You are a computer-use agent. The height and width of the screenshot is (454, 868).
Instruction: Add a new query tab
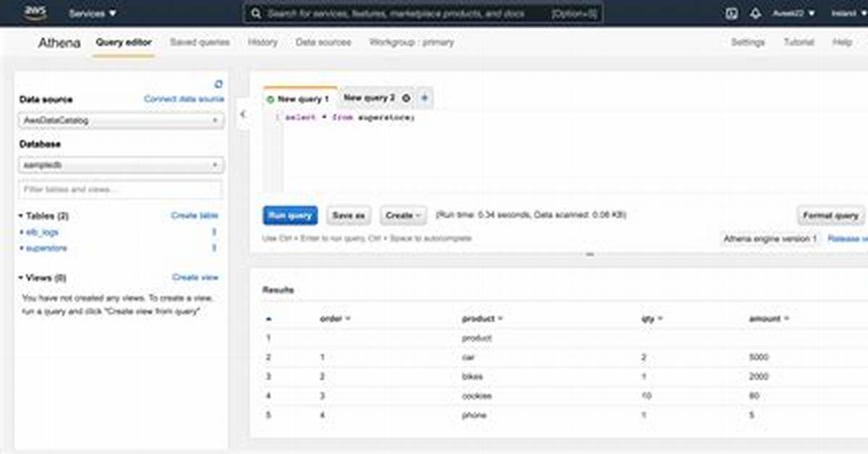[425, 98]
